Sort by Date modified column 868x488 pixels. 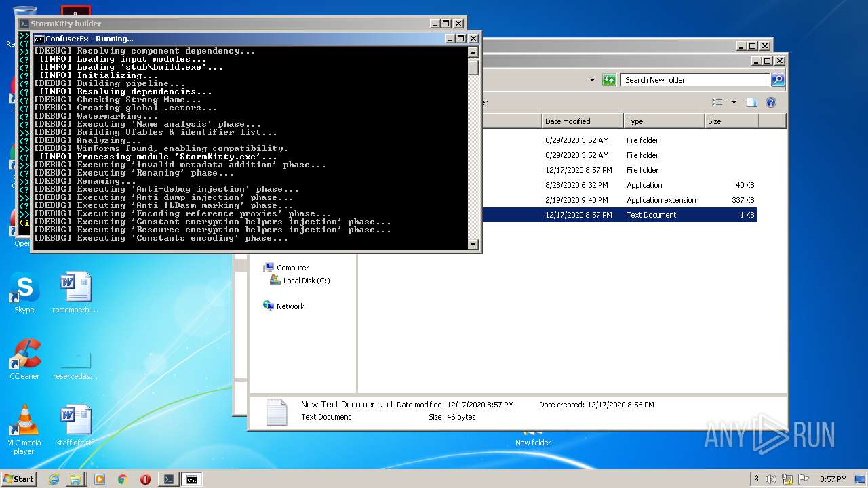pyautogui.click(x=583, y=121)
